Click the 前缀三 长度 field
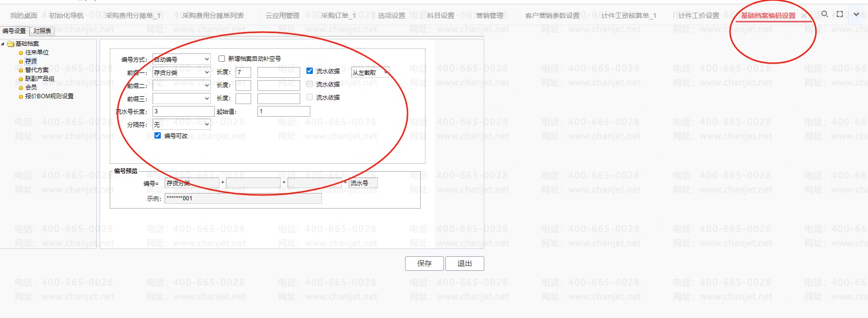 [243, 99]
